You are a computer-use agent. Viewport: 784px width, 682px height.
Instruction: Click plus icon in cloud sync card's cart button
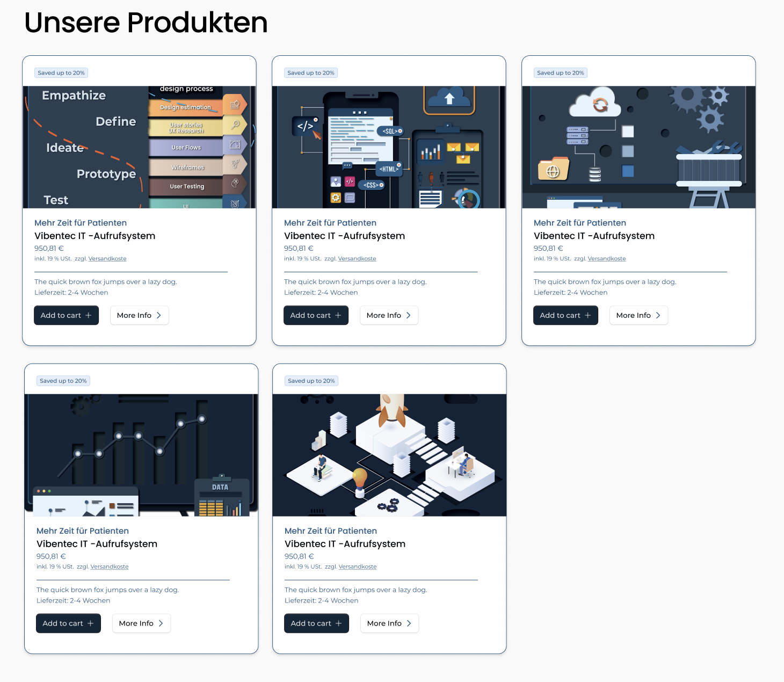pyautogui.click(x=588, y=315)
